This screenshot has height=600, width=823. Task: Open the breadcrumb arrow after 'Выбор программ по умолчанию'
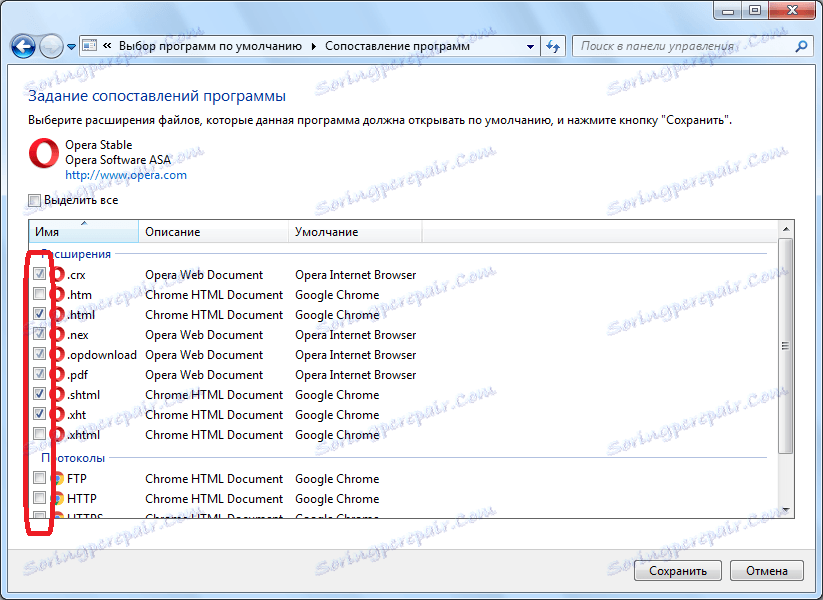[313, 46]
